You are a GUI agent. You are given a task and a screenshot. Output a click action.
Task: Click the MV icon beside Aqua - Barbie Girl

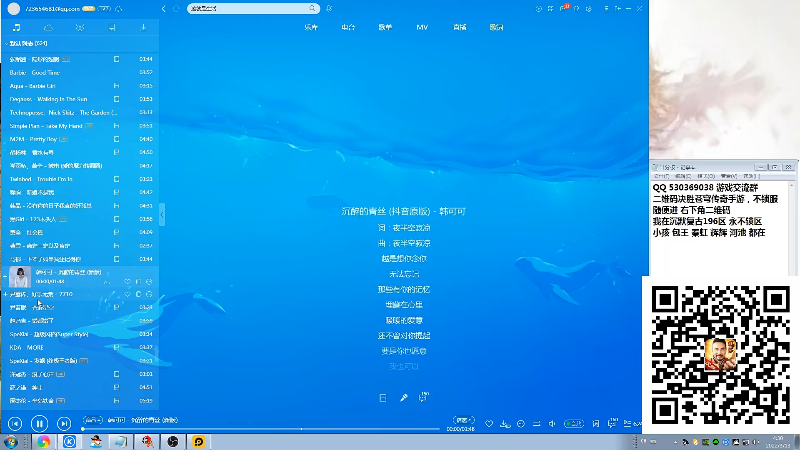pos(116,86)
